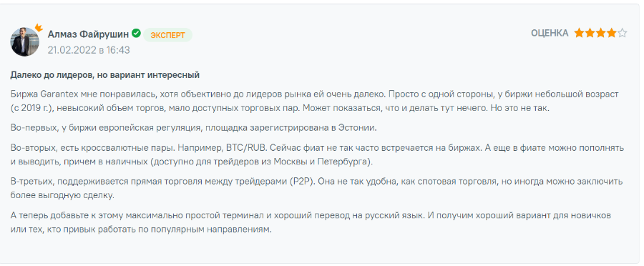Select the fourth rating star
The height and width of the screenshot is (266, 644).
pyautogui.click(x=611, y=33)
